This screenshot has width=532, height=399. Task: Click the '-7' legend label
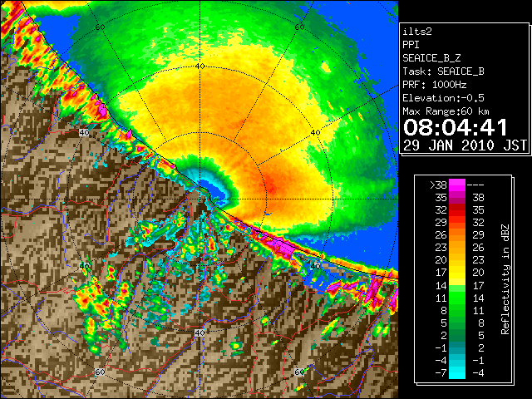click(x=441, y=373)
